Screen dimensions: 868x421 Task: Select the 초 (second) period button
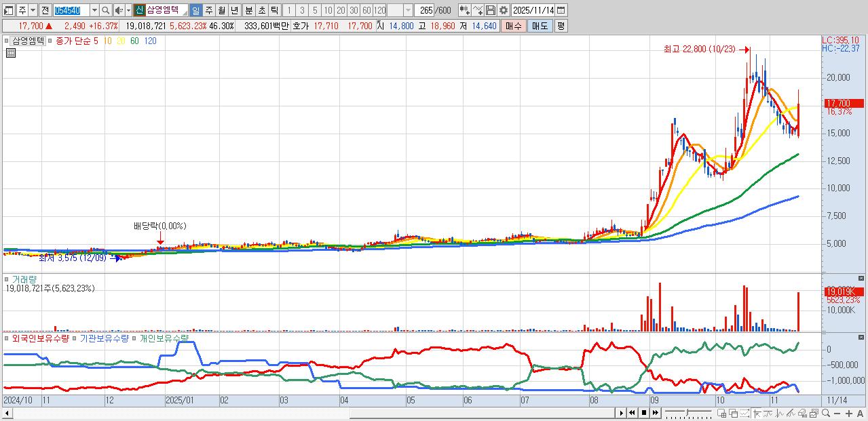tap(261, 10)
